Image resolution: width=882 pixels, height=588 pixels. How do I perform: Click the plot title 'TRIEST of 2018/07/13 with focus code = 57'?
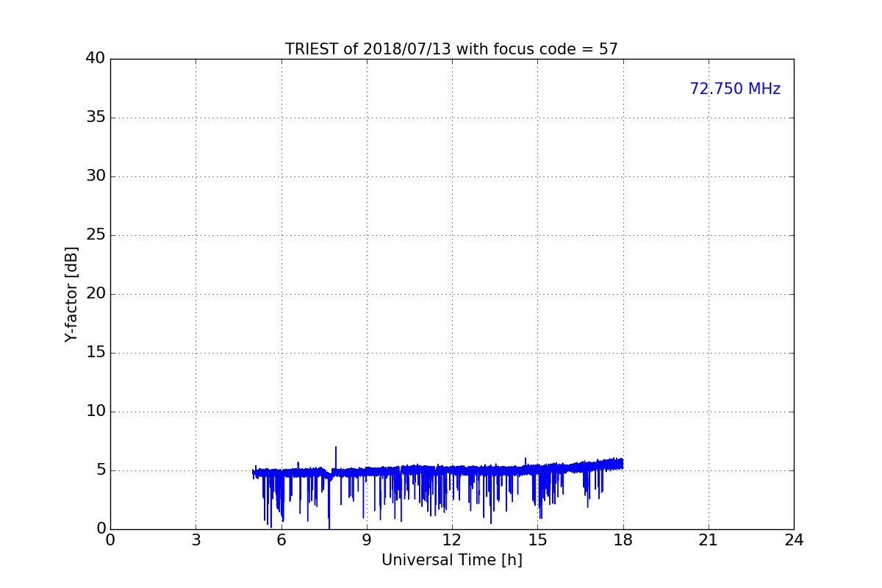tap(451, 49)
